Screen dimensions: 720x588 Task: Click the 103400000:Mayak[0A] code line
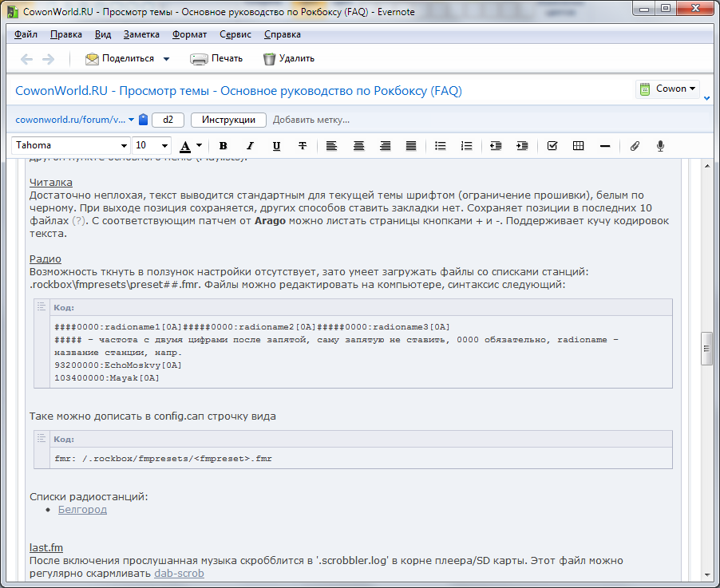click(x=107, y=378)
